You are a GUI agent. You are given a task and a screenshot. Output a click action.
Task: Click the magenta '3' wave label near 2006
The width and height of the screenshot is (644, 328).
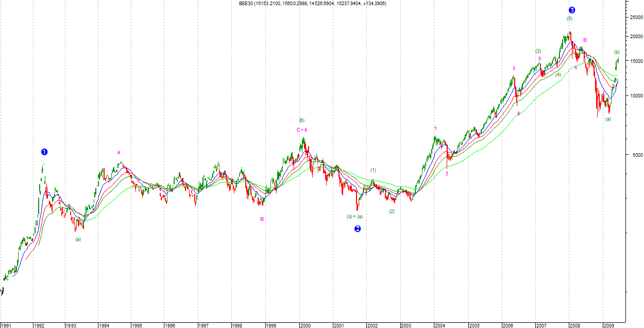[514, 69]
